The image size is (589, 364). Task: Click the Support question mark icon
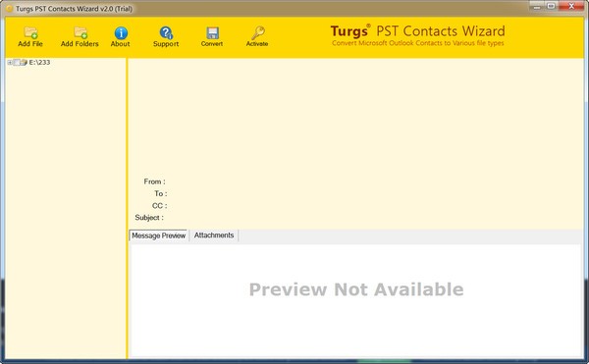pyautogui.click(x=166, y=33)
